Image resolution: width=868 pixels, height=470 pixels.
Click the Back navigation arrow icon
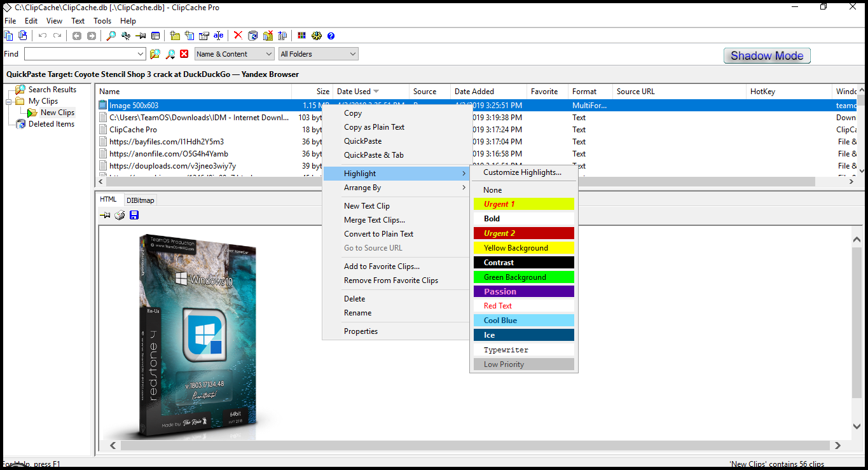[77, 36]
